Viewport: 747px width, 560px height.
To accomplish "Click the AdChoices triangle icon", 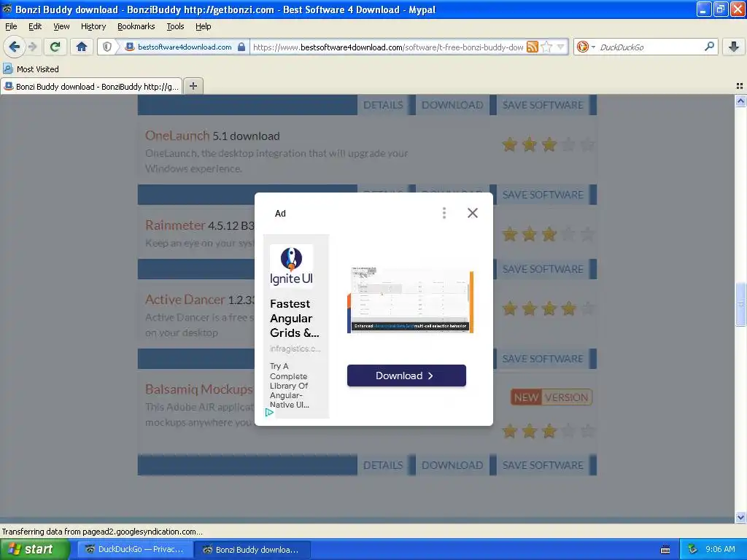I will coord(269,413).
